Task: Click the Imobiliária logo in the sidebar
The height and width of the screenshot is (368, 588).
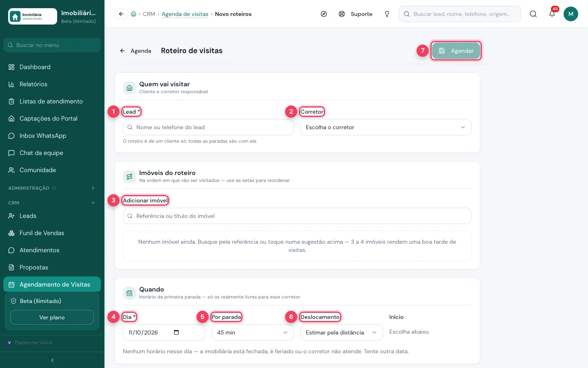Action: pos(33,16)
